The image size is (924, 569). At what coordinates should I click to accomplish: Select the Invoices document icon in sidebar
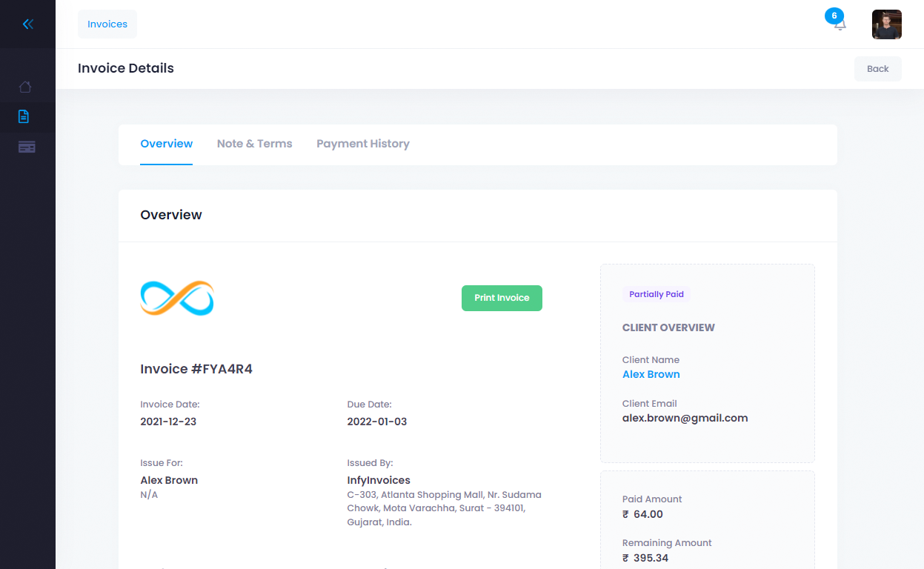tap(26, 116)
